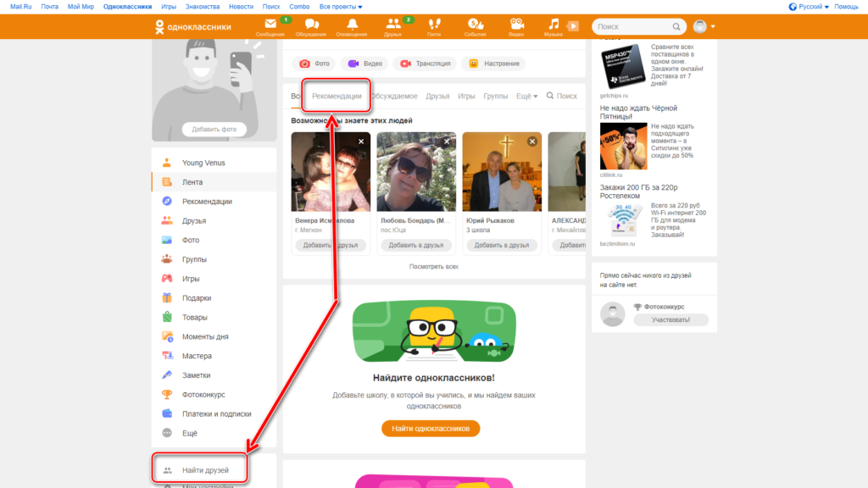The image size is (868, 488).
Task: Click the Поиск search field in header
Action: [x=632, y=26]
